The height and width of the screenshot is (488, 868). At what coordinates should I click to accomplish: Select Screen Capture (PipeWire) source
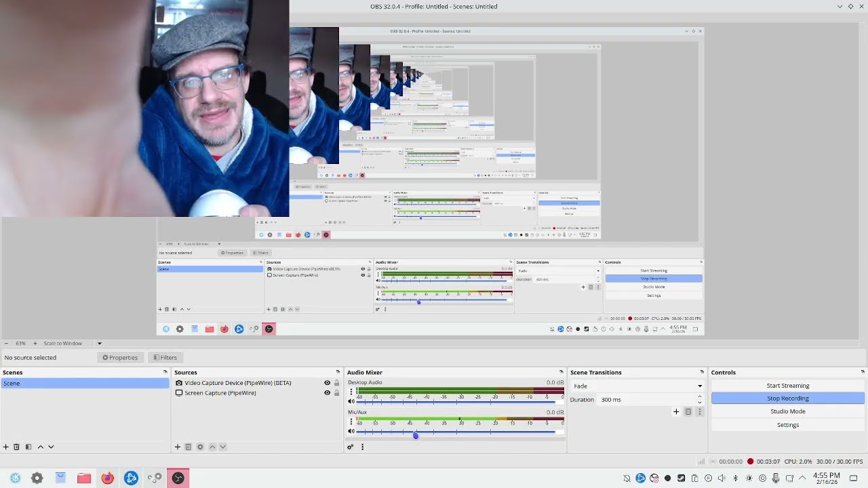click(220, 393)
